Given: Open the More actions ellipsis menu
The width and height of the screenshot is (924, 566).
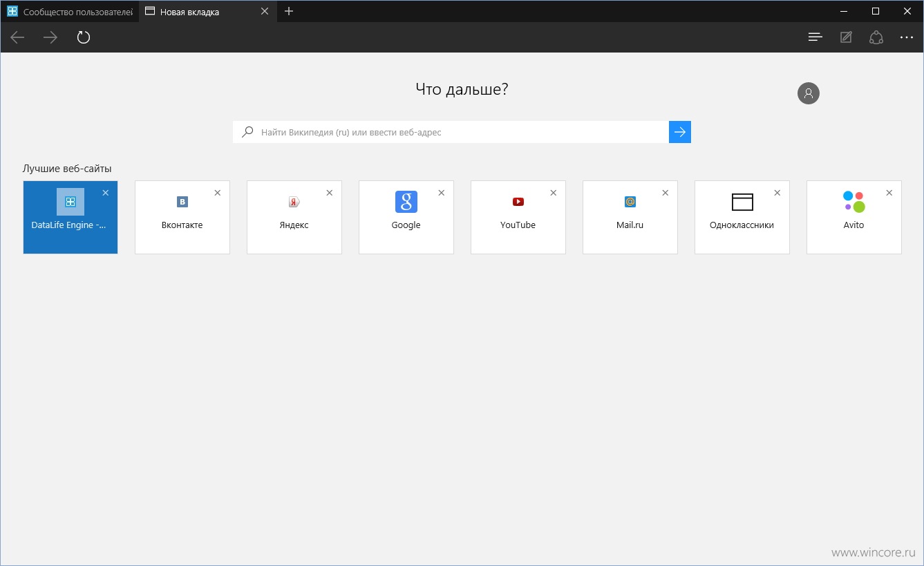Looking at the screenshot, I should pos(907,37).
